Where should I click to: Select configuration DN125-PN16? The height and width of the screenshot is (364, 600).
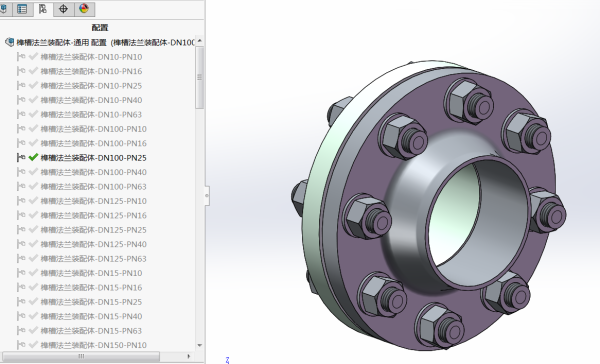[93, 215]
